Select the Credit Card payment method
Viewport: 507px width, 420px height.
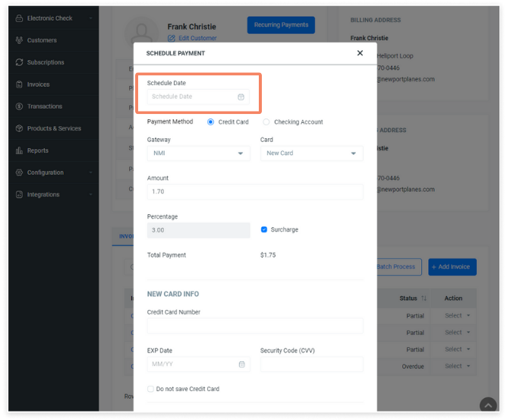tap(210, 122)
